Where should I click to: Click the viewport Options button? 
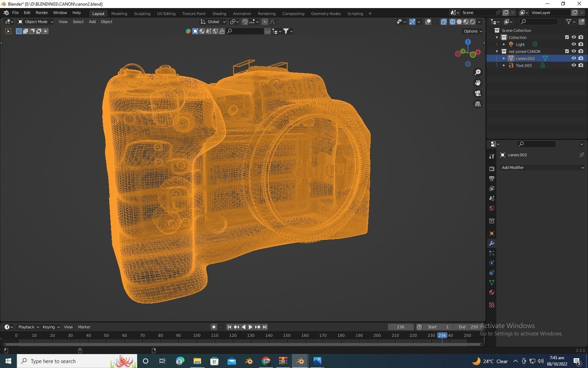473,31
